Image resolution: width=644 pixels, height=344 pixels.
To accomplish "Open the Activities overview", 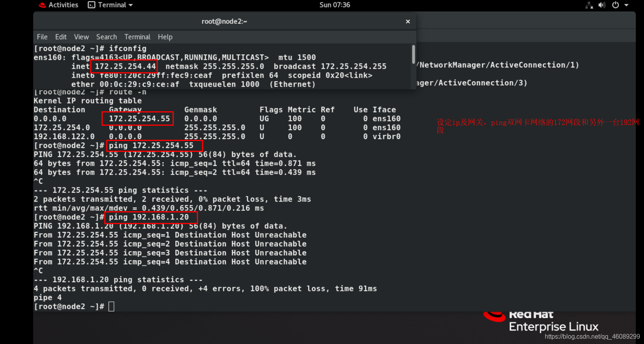I will (63, 5).
